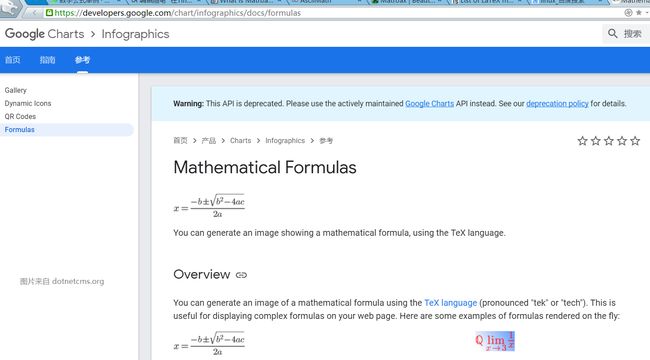The width and height of the screenshot is (650, 360).
Task: Rate the page three stars
Action: click(609, 141)
